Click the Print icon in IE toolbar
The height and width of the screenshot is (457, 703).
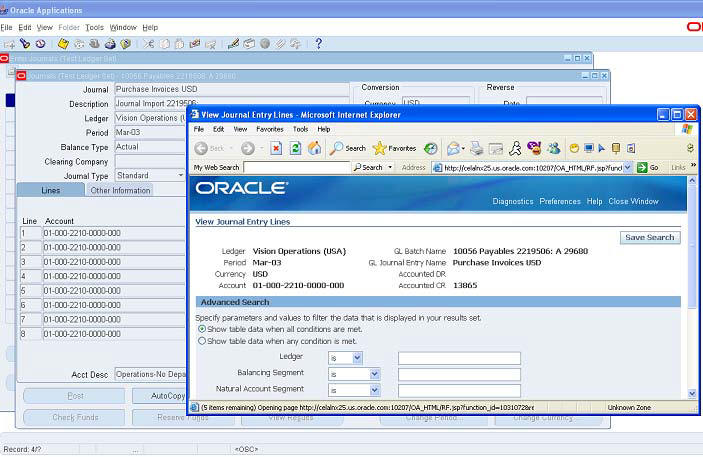tap(477, 148)
